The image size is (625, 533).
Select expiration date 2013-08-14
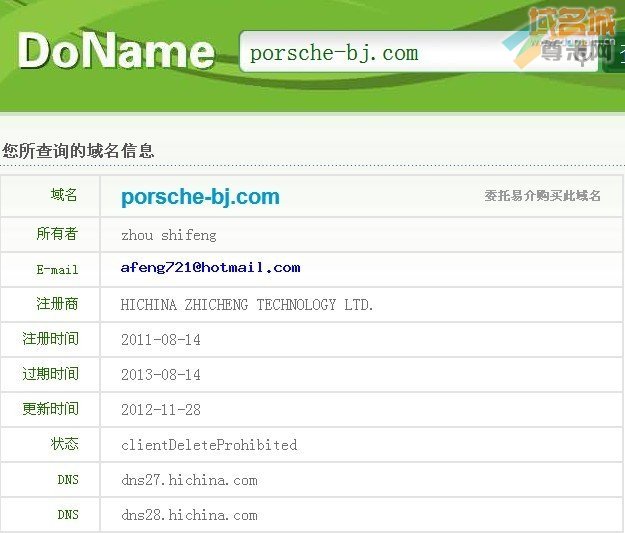click(161, 375)
